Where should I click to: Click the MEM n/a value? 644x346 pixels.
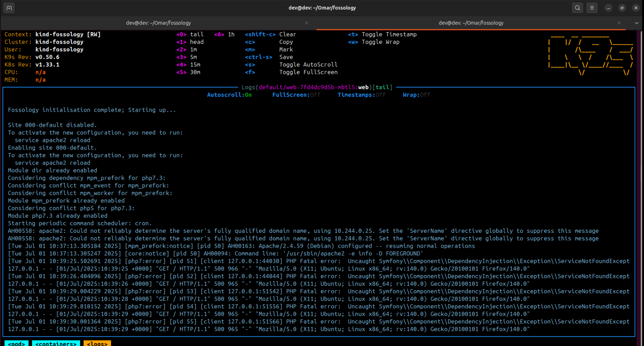(41, 80)
